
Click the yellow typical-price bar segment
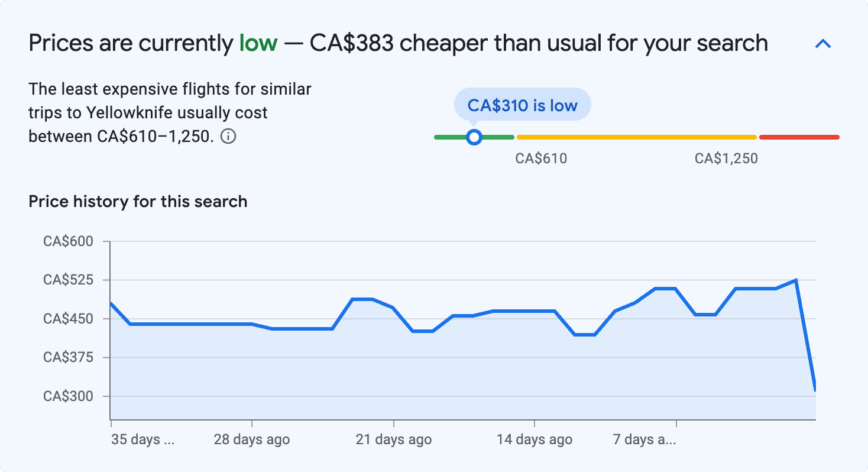(x=636, y=137)
